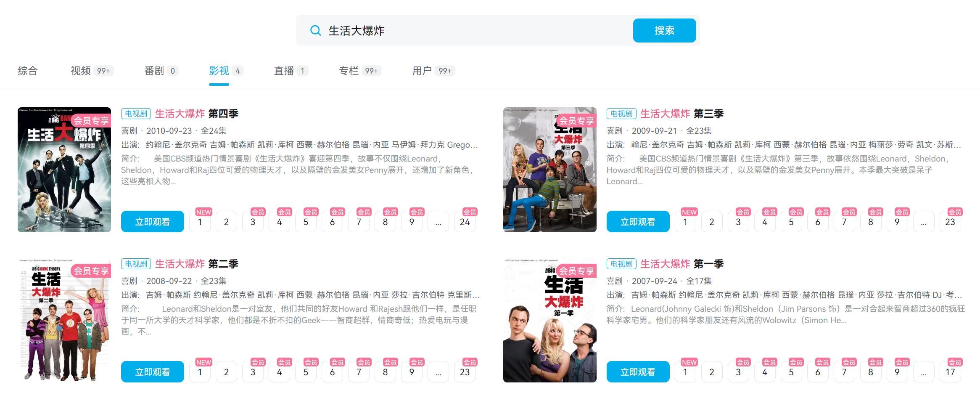Play episode 24 of 第四季
980x398 pixels.
tap(465, 222)
